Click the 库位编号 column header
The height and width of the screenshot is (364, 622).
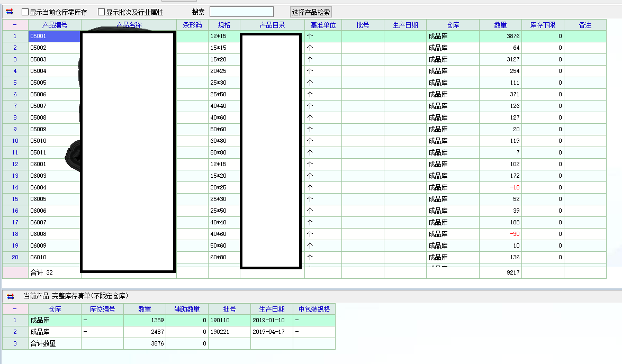tap(102, 309)
